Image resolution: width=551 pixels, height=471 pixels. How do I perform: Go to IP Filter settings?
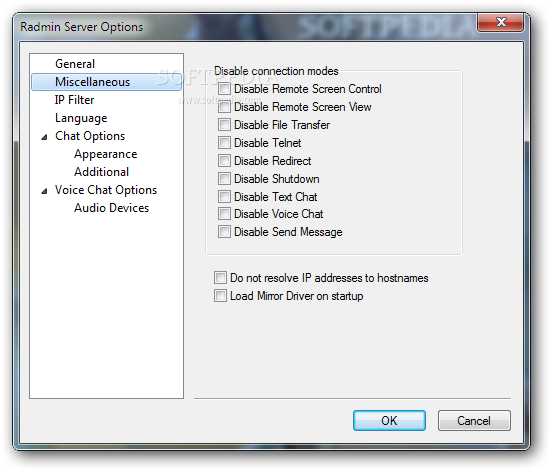pyautogui.click(x=74, y=100)
